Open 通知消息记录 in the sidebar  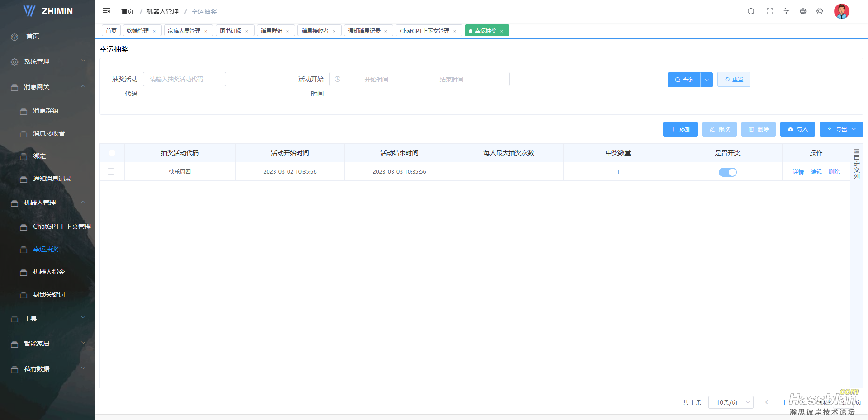click(52, 179)
